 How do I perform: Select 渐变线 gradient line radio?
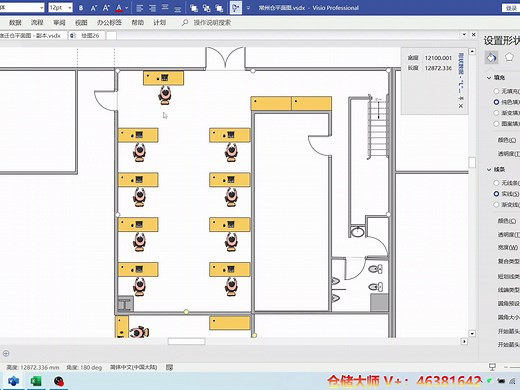pos(496,204)
